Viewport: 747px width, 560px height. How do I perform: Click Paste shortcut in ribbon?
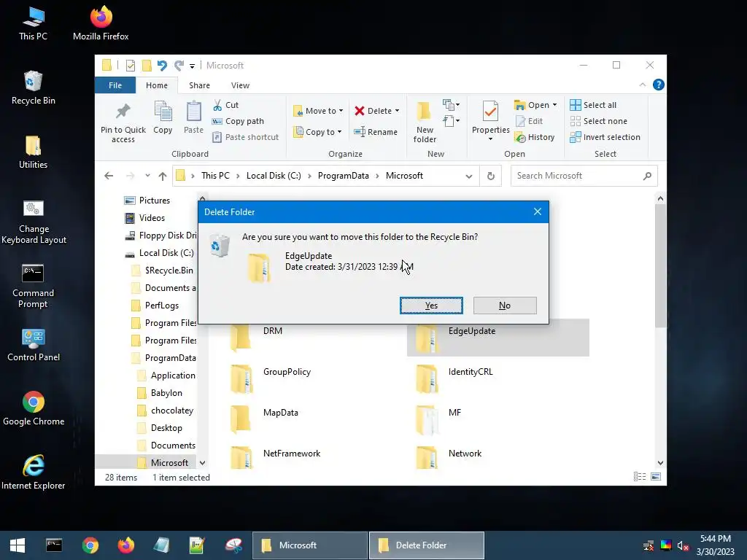[x=245, y=137]
